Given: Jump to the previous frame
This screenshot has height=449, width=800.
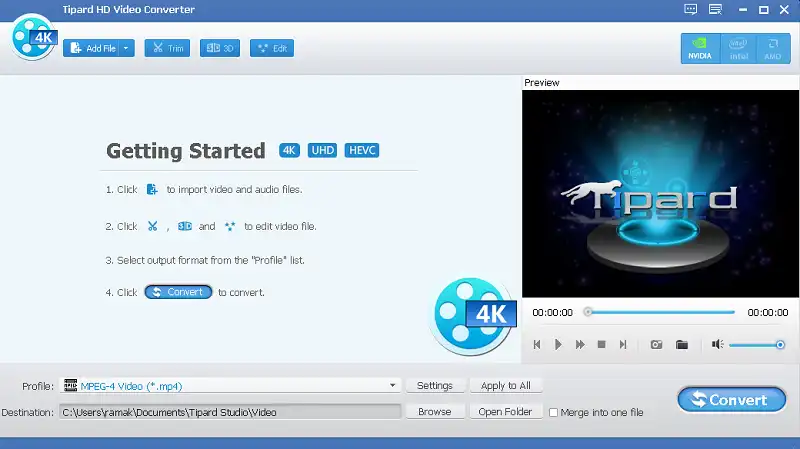Looking at the screenshot, I should click(537, 344).
